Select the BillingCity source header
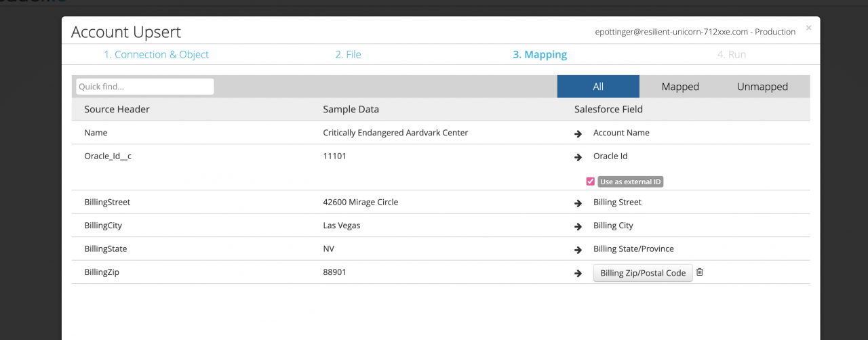The width and height of the screenshot is (868, 340). [x=103, y=226]
